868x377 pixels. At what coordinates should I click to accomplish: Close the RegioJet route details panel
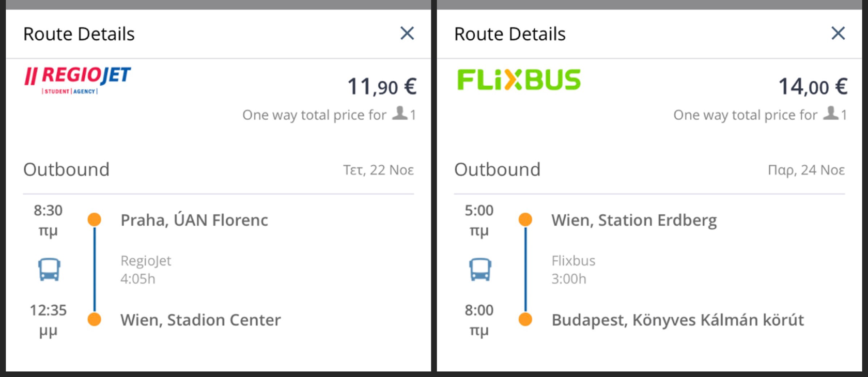(x=407, y=34)
